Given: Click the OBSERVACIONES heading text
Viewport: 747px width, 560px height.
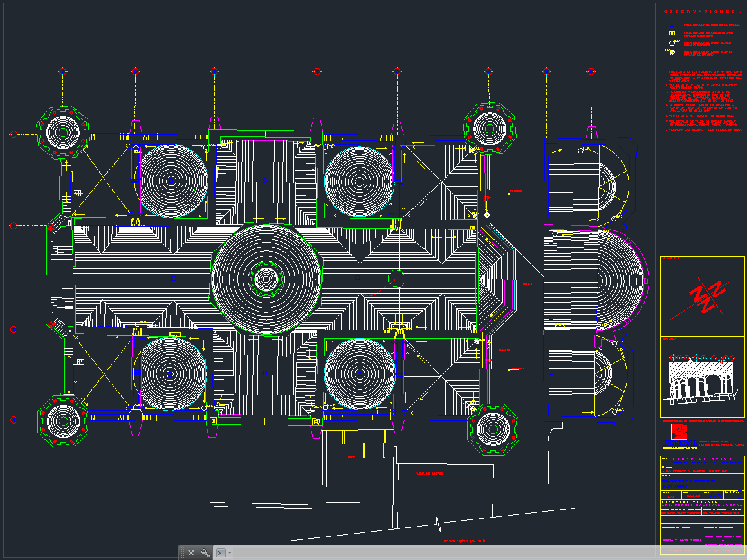Looking at the screenshot, I should pyautogui.click(x=699, y=12).
